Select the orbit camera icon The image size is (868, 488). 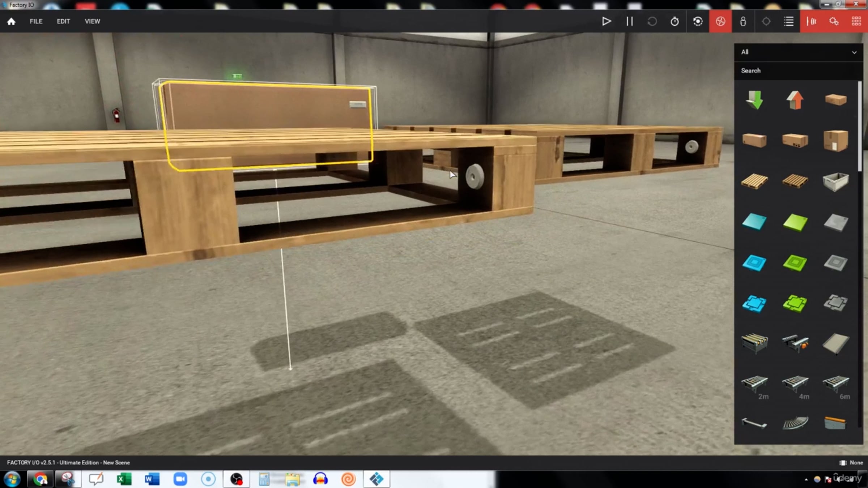click(x=698, y=21)
